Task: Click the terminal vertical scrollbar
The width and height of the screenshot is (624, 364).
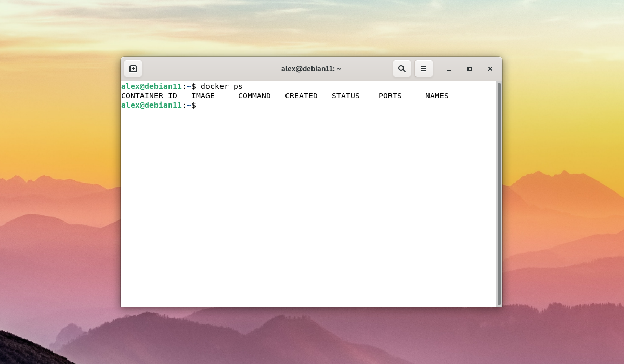Action: click(x=499, y=193)
